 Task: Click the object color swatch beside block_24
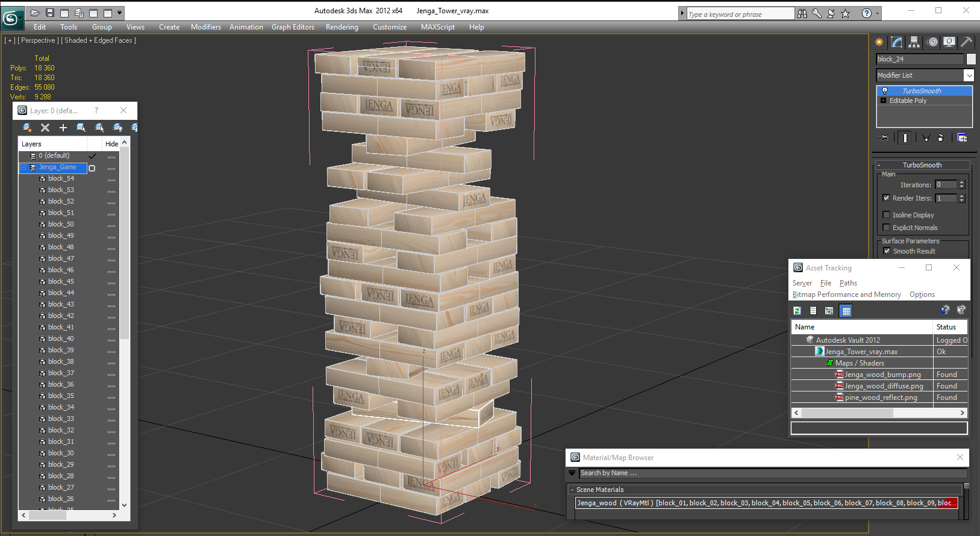click(971, 59)
